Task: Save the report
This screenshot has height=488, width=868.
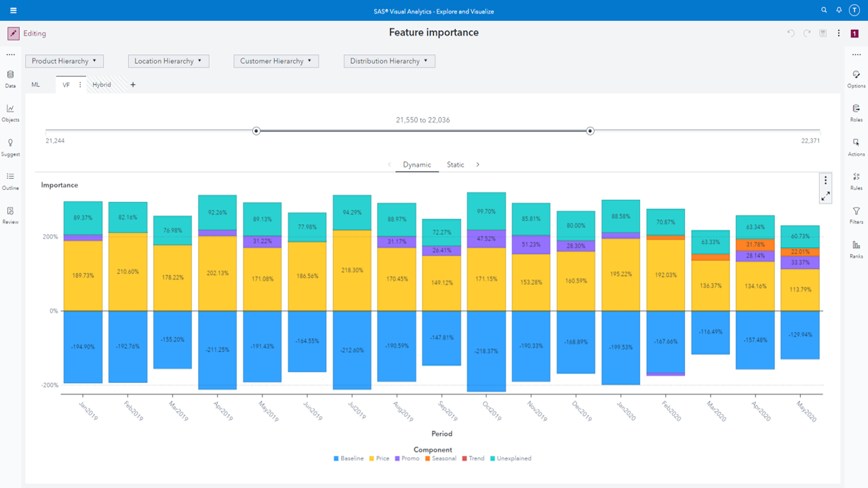Action: [823, 33]
